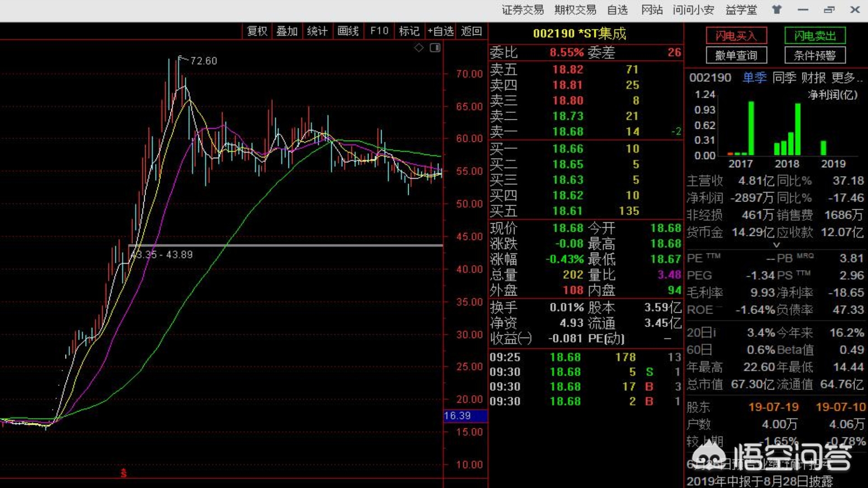Viewport: 868px width, 488px height.
Task: Minimize the trading window
Action: (x=803, y=9)
